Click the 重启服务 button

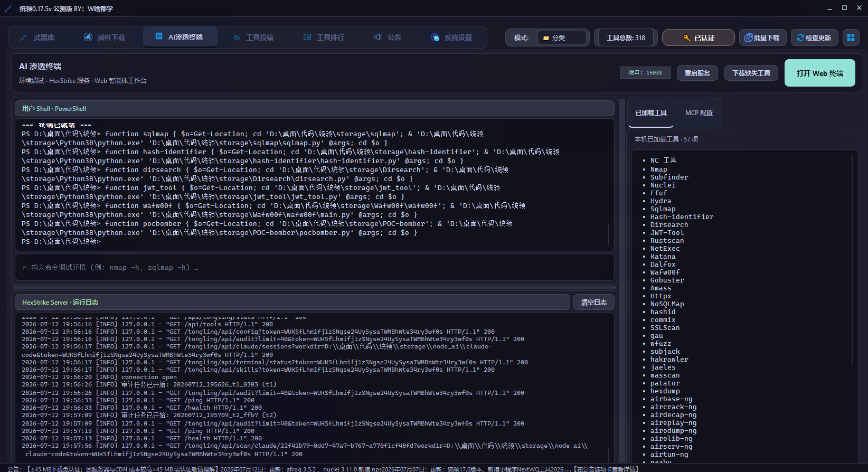697,73
